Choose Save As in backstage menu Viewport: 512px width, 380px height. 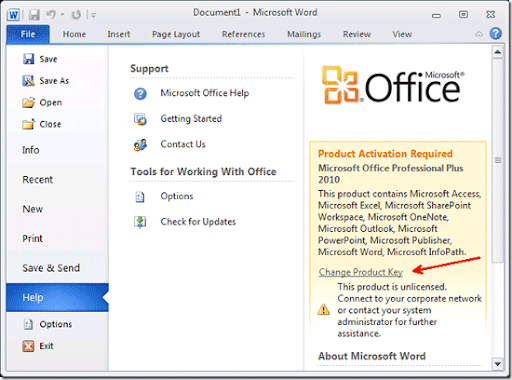click(46, 81)
